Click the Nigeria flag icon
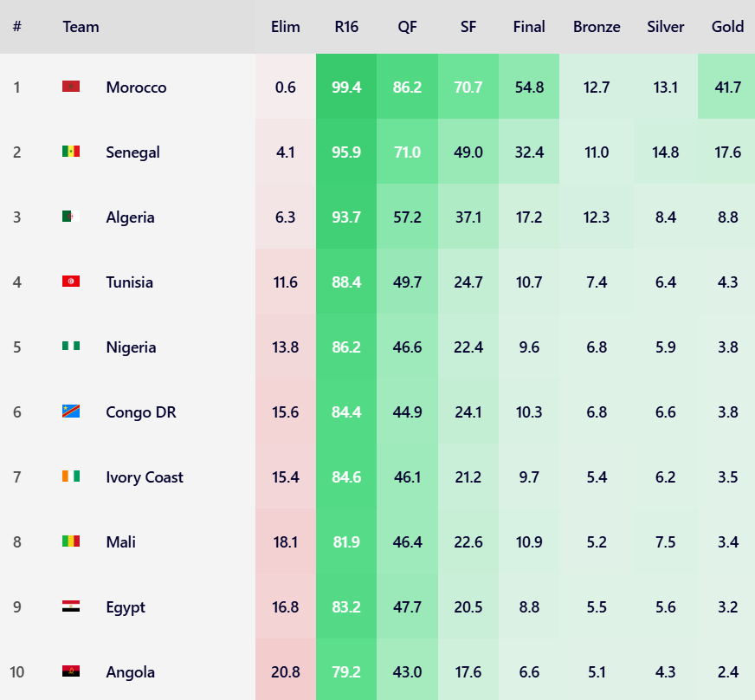755x700 pixels. click(71, 346)
